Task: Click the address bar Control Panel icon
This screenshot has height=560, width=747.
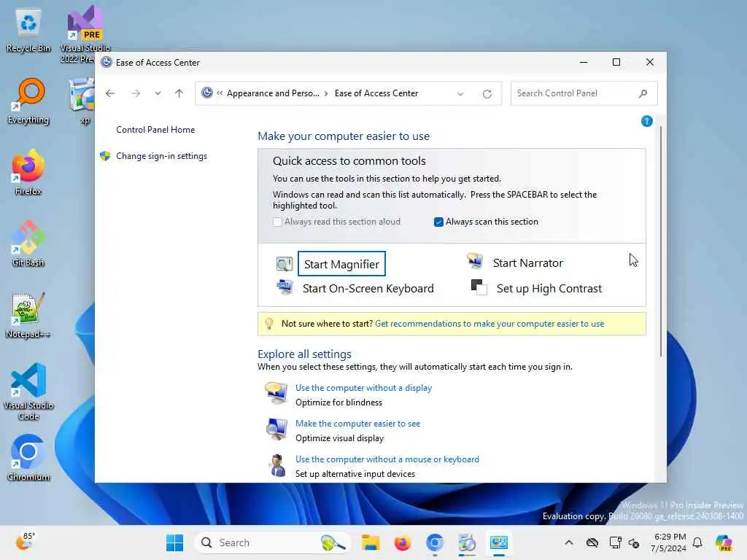Action: [x=207, y=93]
